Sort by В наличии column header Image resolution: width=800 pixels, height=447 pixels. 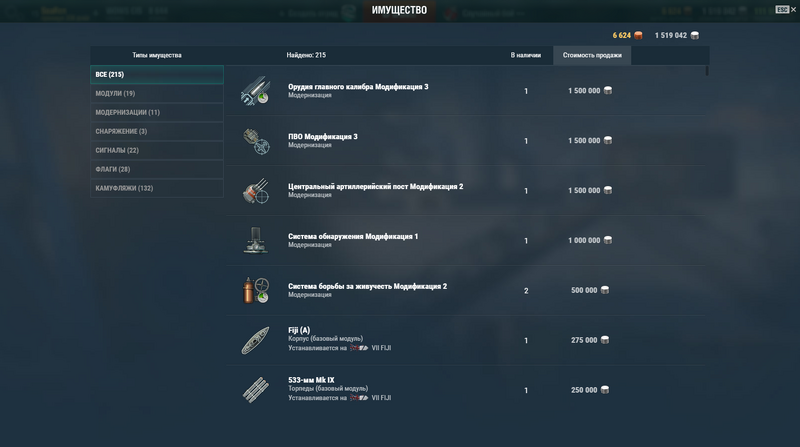point(526,55)
